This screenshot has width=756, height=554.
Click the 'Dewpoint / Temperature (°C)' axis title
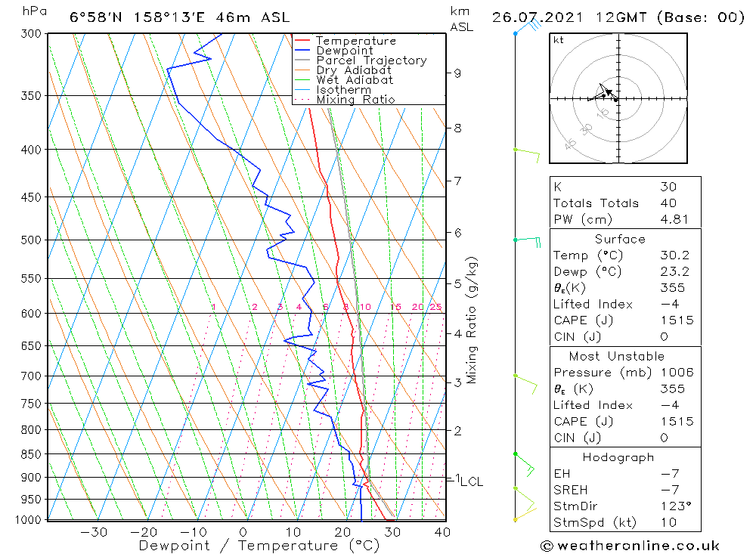click(259, 546)
